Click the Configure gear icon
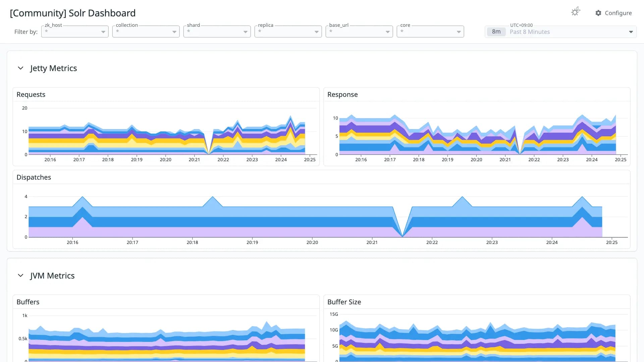The image size is (644, 362). point(598,13)
